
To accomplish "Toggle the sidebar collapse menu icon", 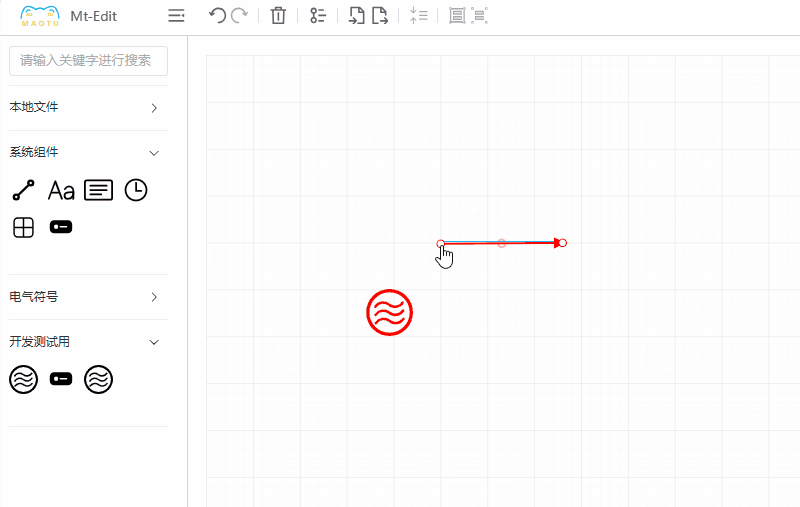I will (176, 16).
